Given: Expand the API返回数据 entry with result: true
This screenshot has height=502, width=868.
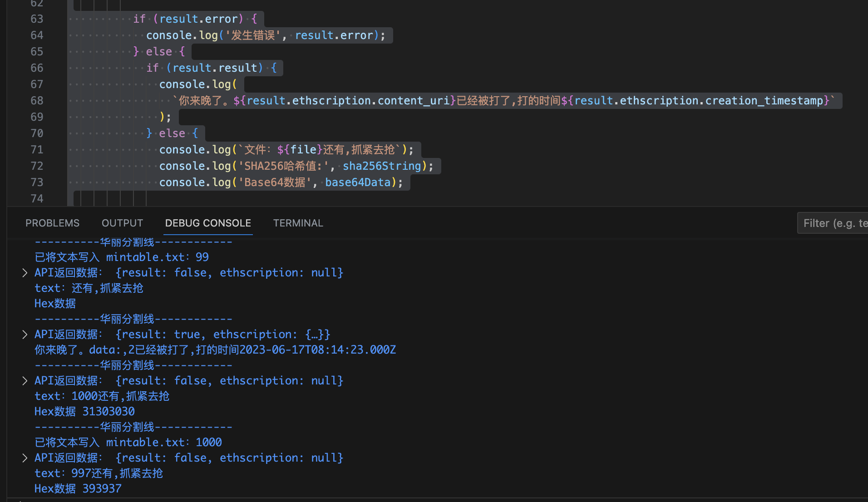Looking at the screenshot, I should 25,335.
